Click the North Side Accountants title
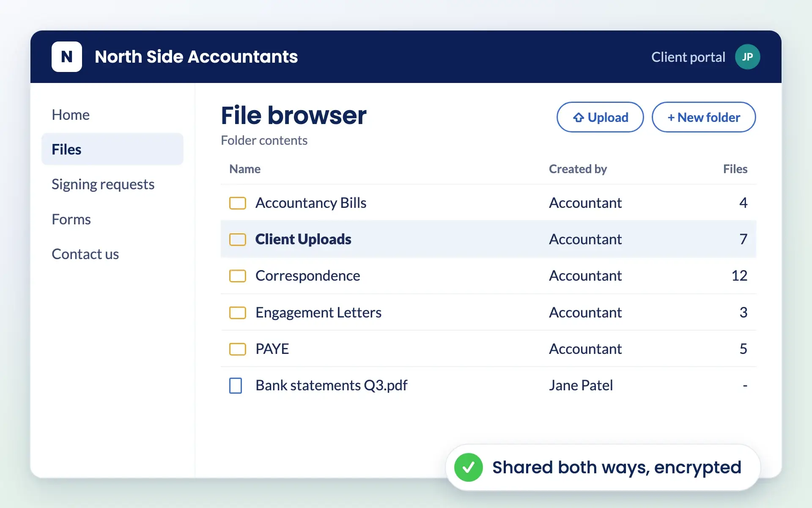 tap(196, 57)
